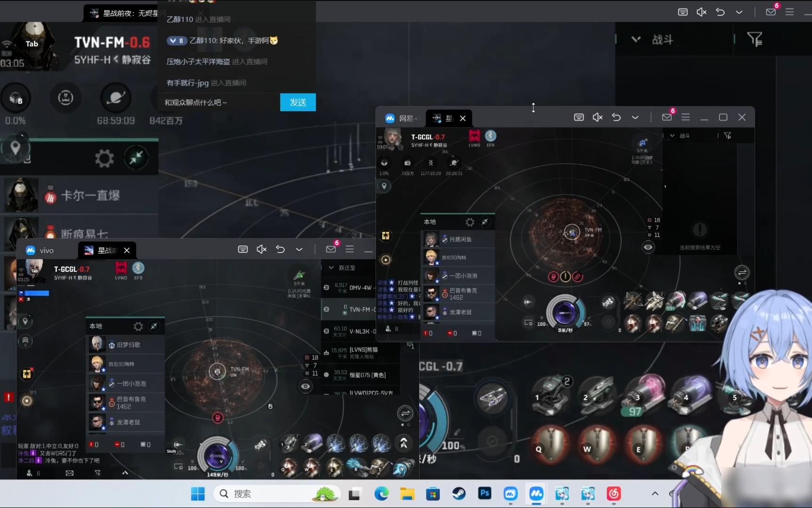Click the chat input field 和观众聊点什么吧
Image resolution: width=812 pixels, height=508 pixels.
pyautogui.click(x=219, y=102)
